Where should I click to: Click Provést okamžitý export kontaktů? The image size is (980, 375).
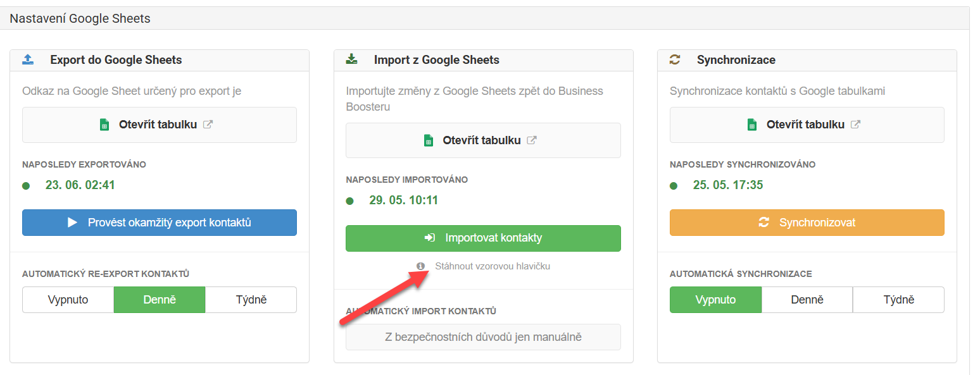point(160,223)
